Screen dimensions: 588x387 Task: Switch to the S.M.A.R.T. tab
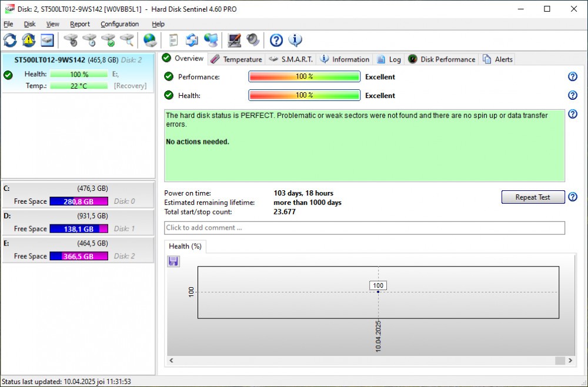click(290, 59)
